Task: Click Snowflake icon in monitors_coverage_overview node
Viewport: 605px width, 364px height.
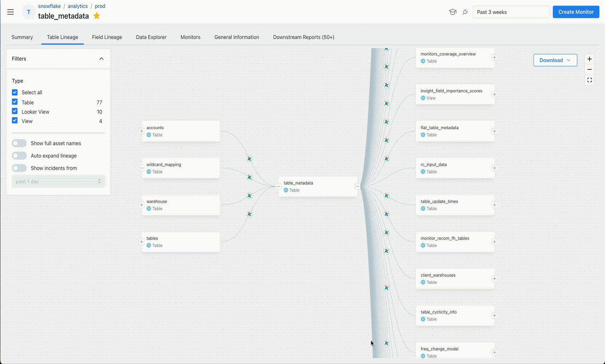Action: [423, 61]
